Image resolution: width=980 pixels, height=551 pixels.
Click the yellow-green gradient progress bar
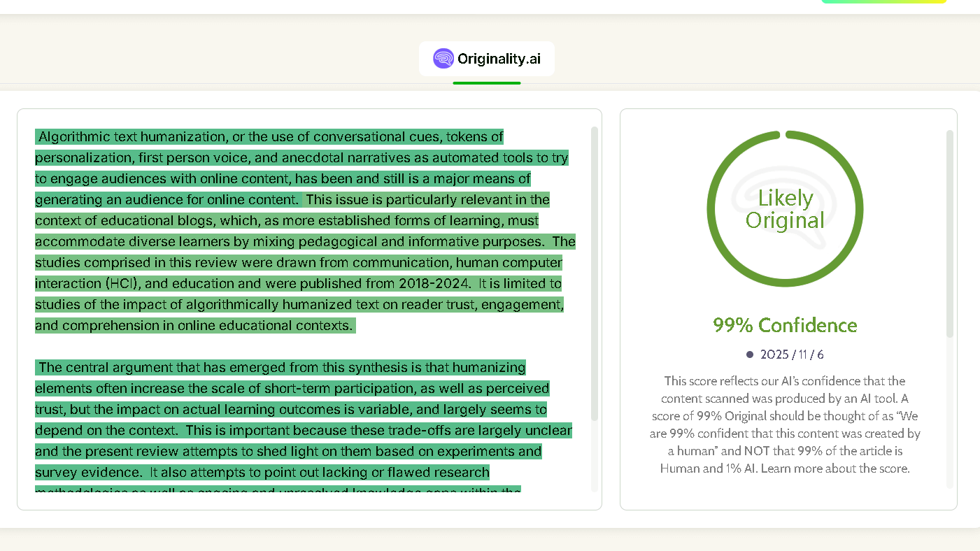[883, 3]
